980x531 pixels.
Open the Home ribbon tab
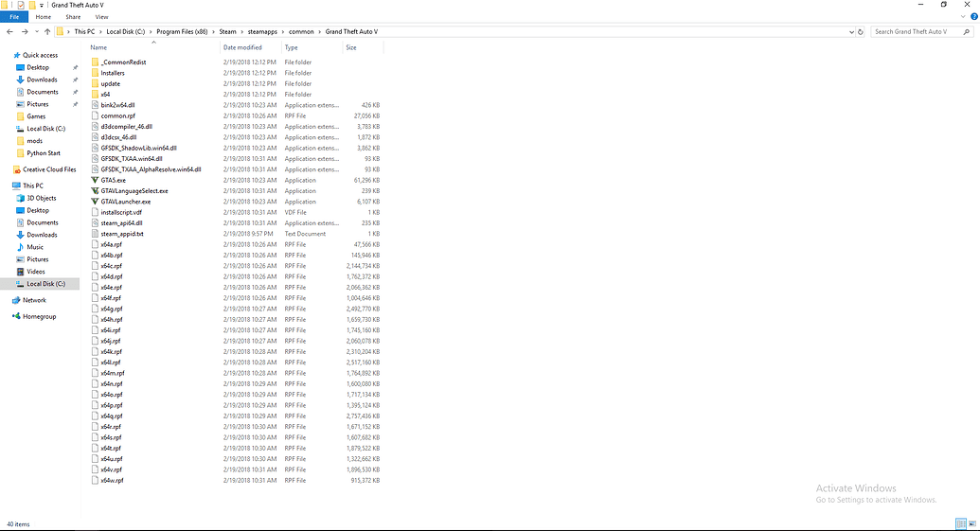(x=44, y=17)
